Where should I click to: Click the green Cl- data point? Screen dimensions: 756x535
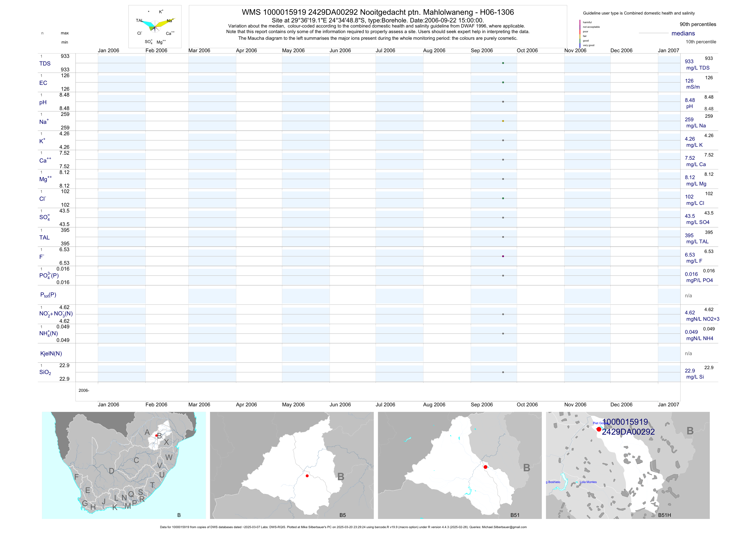[x=503, y=198]
